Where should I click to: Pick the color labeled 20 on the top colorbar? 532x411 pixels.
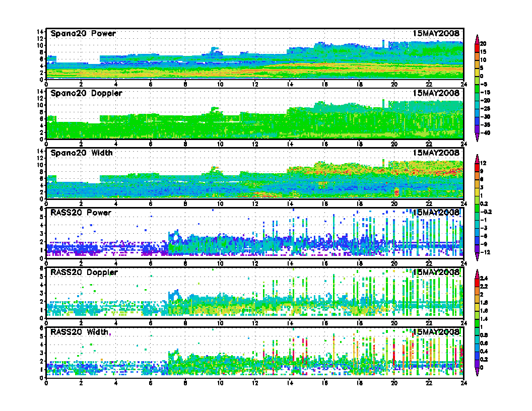coord(477,43)
